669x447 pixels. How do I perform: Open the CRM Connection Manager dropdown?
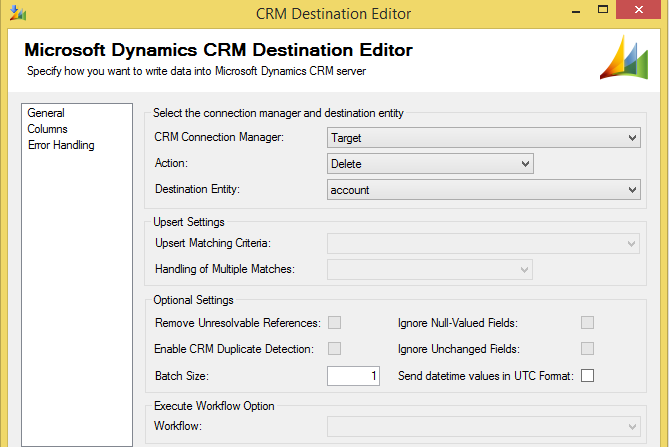pos(483,137)
